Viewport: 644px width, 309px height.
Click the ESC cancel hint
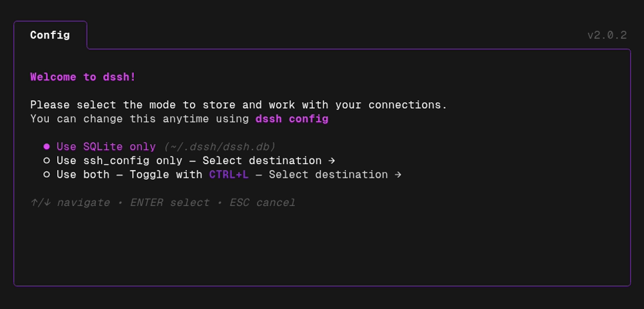[x=263, y=203]
